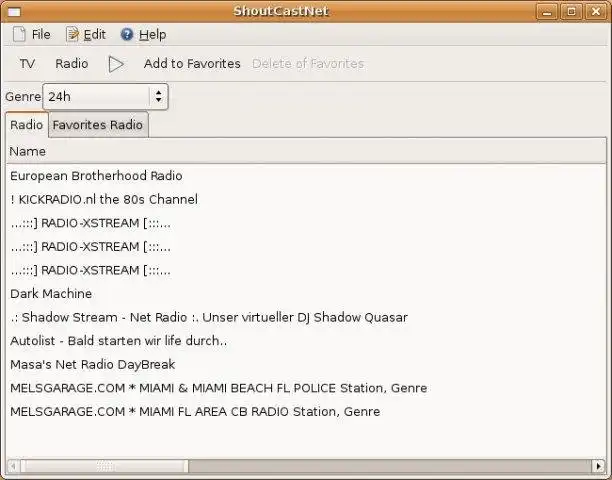Close the ShoutCastNet window

click(596, 12)
